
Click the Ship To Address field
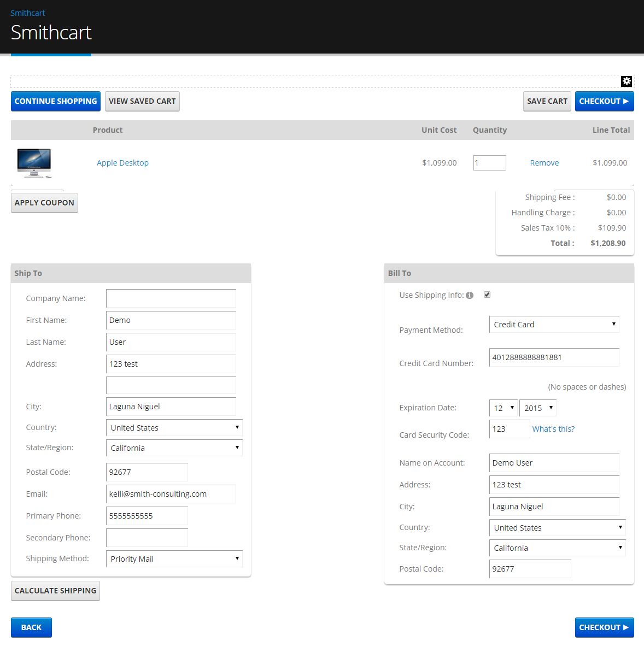pos(171,364)
